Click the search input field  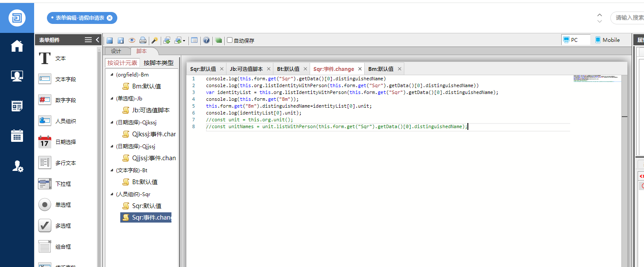point(627,18)
